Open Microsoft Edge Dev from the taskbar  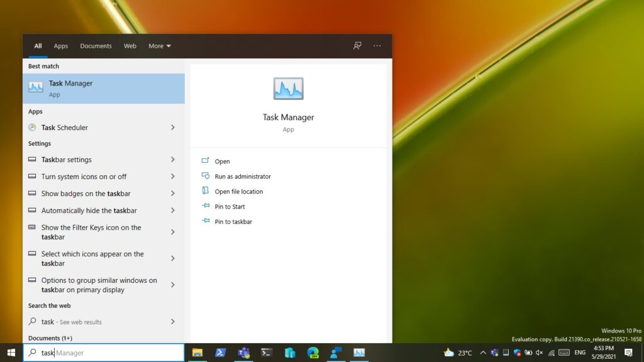click(313, 353)
